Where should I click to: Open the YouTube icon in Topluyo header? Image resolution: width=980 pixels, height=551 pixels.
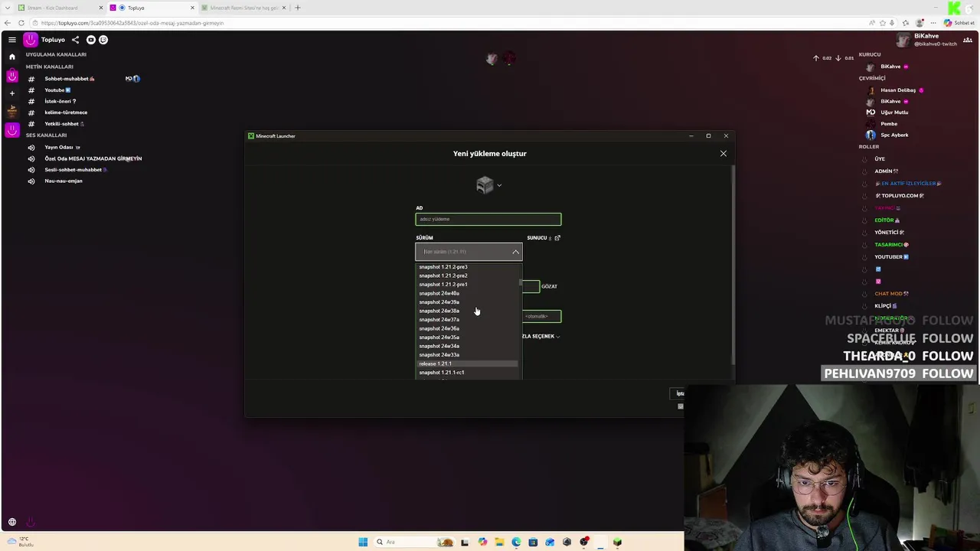coord(91,40)
